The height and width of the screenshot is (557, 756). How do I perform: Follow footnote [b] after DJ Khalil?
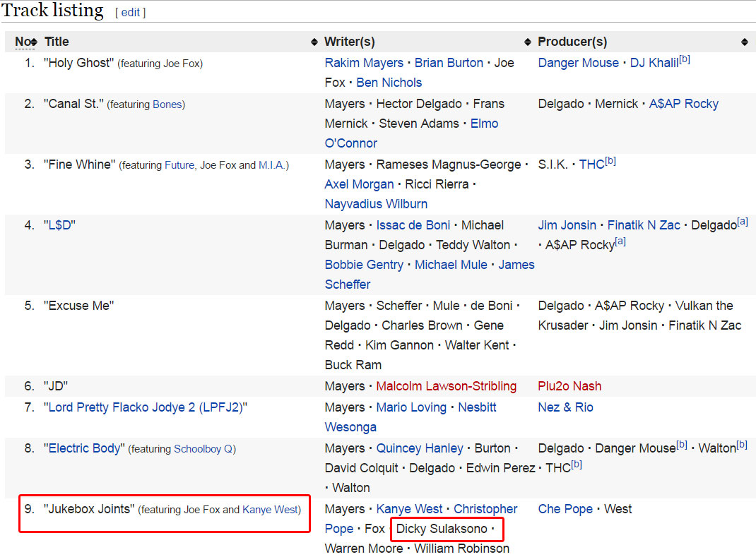[685, 59]
